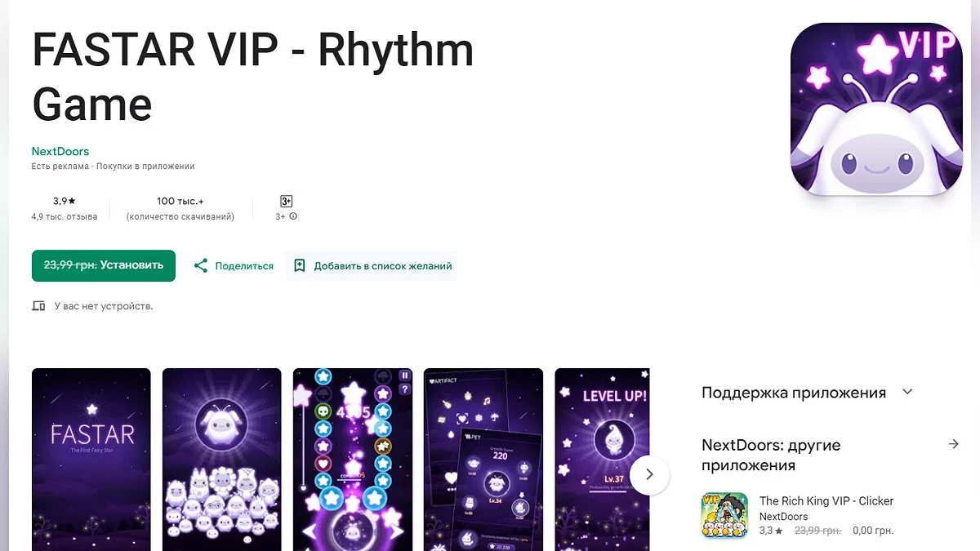Click Добавить в список желаний
This screenshot has height=551, width=980.
pyautogui.click(x=383, y=266)
